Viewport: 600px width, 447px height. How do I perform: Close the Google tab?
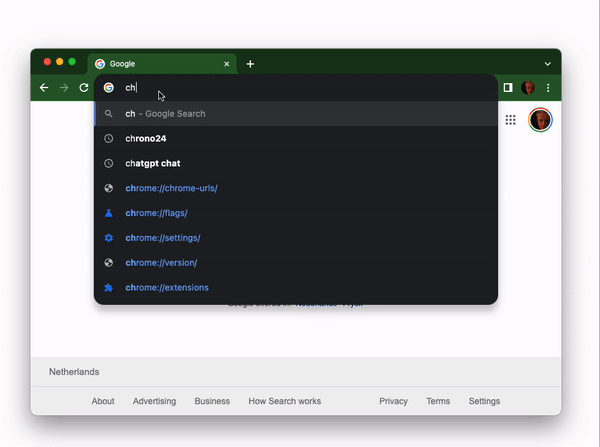pyautogui.click(x=227, y=64)
